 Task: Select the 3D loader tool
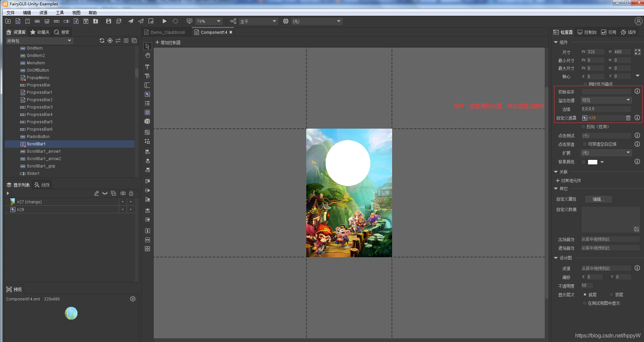(147, 121)
